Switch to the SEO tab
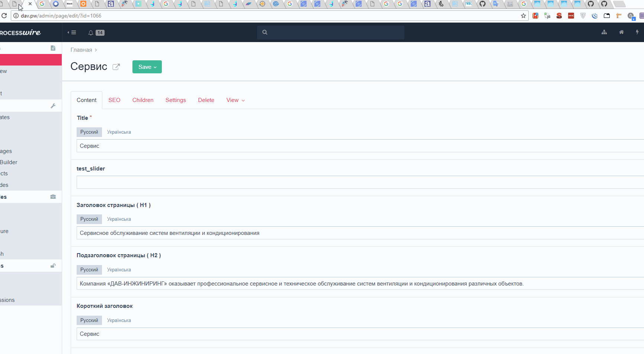Viewport: 644px width, 354px height. click(x=114, y=100)
